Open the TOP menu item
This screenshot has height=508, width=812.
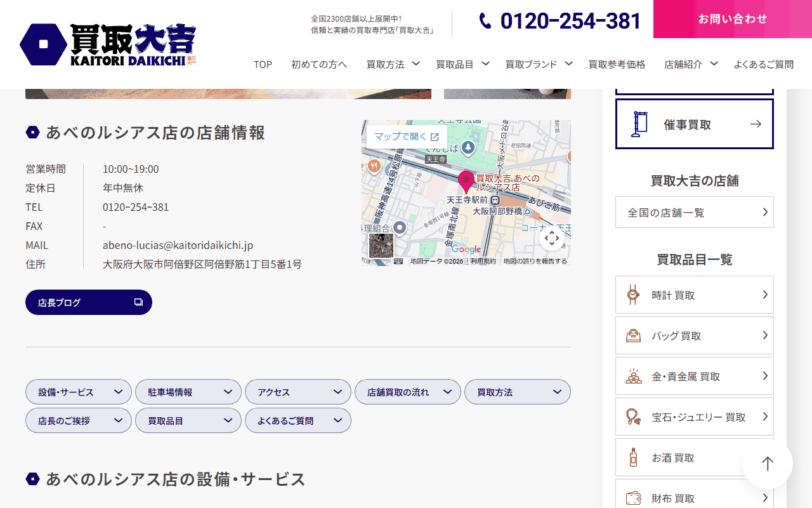coord(263,64)
